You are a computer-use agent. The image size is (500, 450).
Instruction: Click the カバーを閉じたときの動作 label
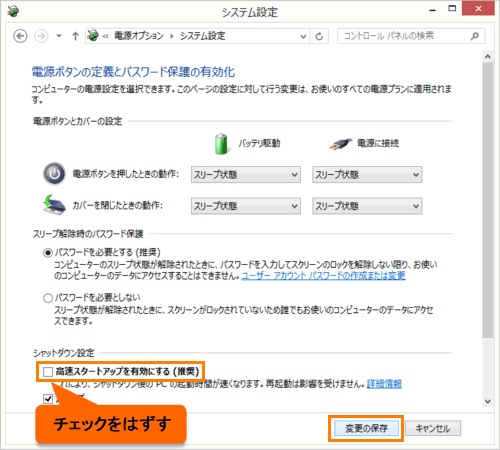pos(118,205)
